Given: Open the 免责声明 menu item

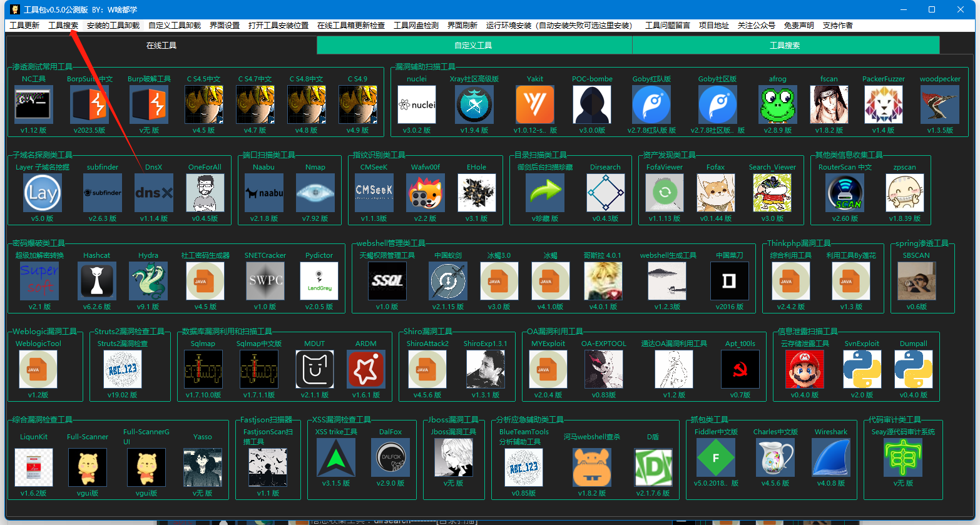Looking at the screenshot, I should click(x=799, y=26).
